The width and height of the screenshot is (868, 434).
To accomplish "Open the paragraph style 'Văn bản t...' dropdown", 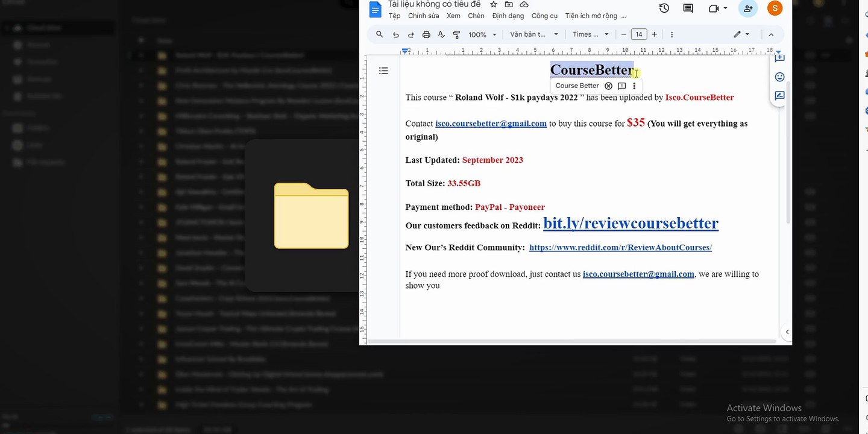I will (534, 34).
